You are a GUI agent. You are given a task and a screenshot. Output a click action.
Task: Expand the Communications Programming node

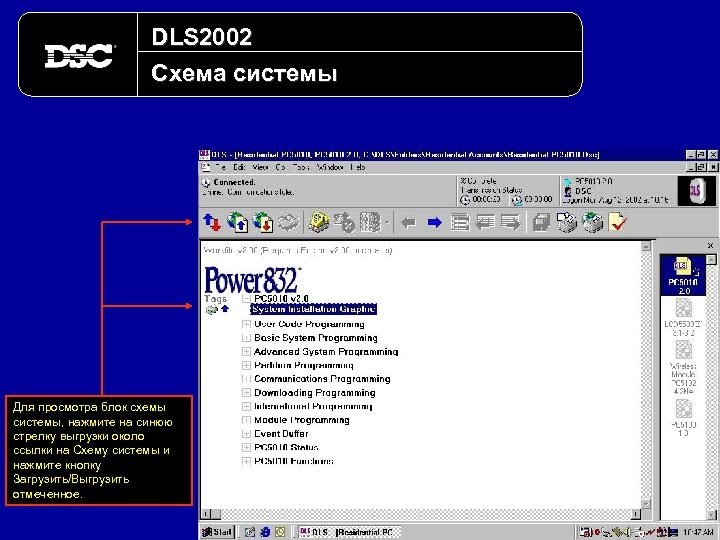click(246, 379)
